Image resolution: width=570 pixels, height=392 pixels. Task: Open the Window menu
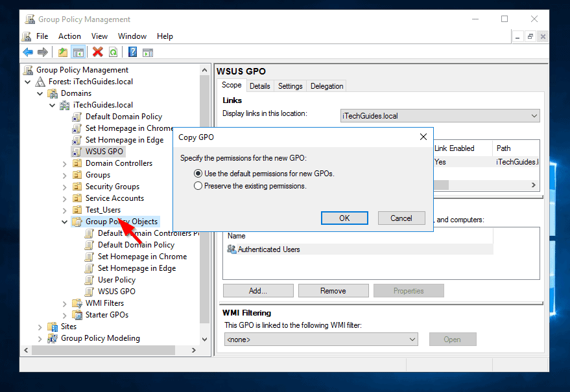(x=132, y=36)
